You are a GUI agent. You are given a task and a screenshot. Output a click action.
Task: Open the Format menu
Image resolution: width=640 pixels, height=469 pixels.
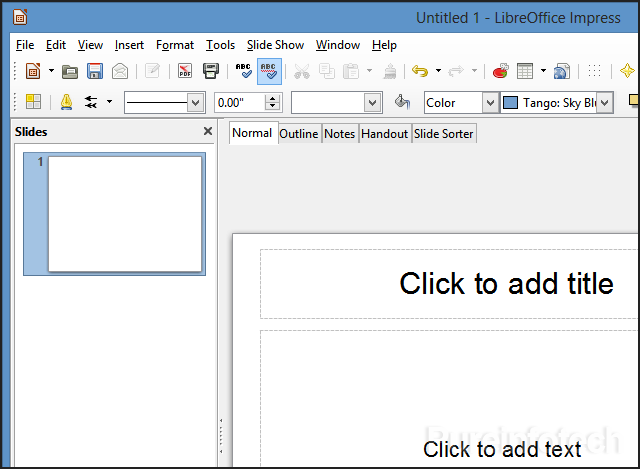tap(175, 45)
